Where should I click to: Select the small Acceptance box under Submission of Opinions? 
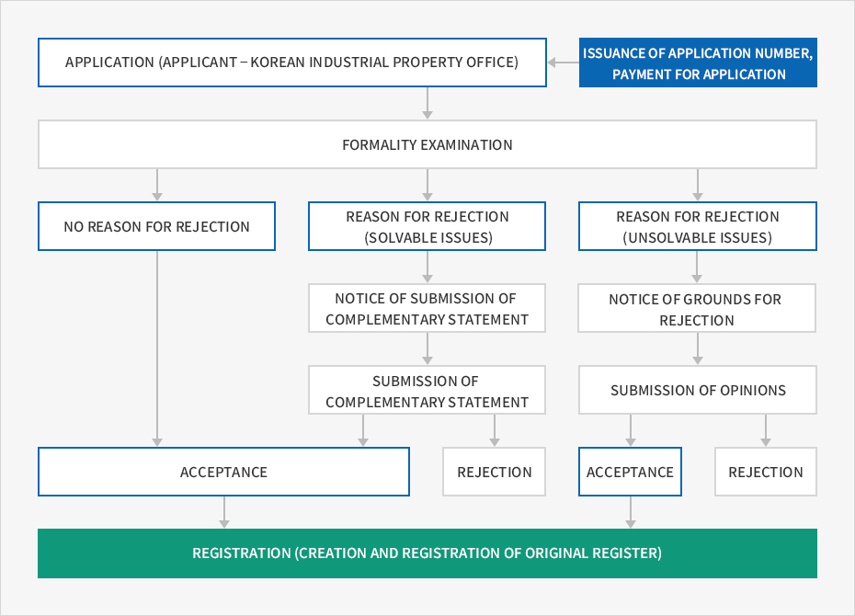[631, 472]
